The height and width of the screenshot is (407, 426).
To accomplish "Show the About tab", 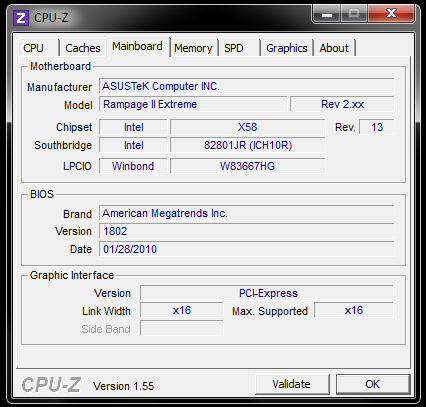I will point(334,48).
